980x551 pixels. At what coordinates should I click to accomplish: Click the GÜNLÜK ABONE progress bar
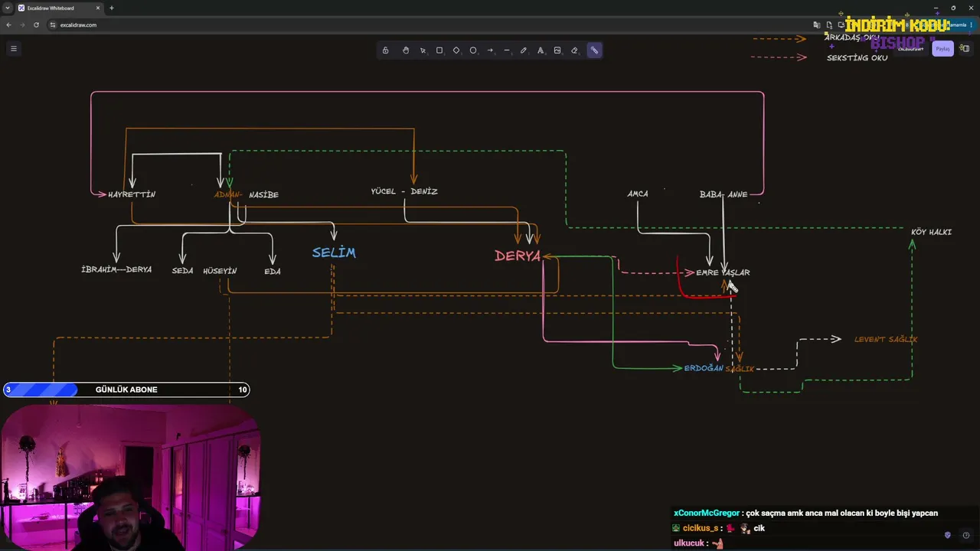(x=126, y=390)
